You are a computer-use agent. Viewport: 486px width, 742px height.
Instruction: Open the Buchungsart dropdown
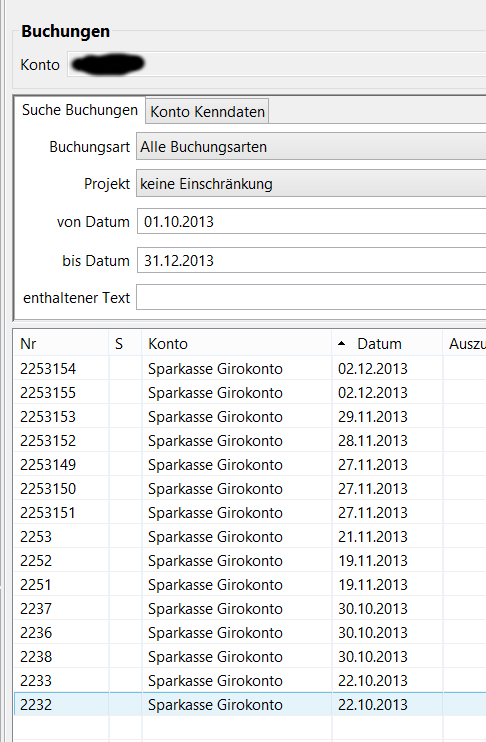click(x=311, y=147)
